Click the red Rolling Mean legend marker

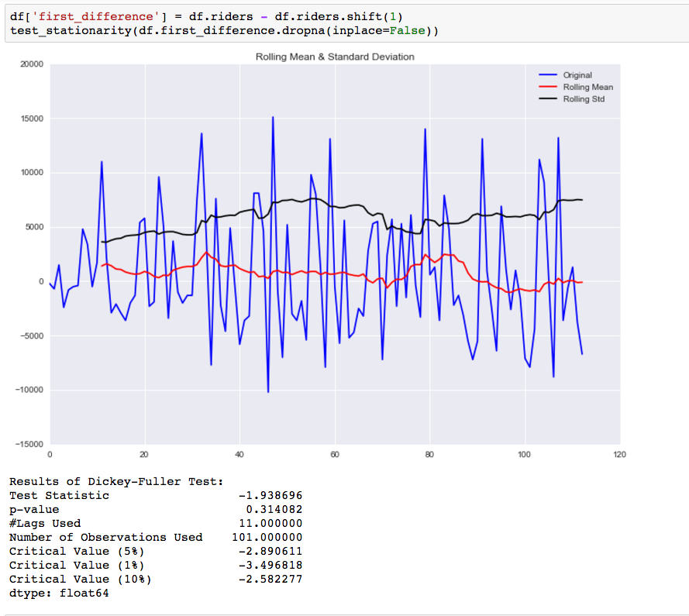click(x=547, y=87)
